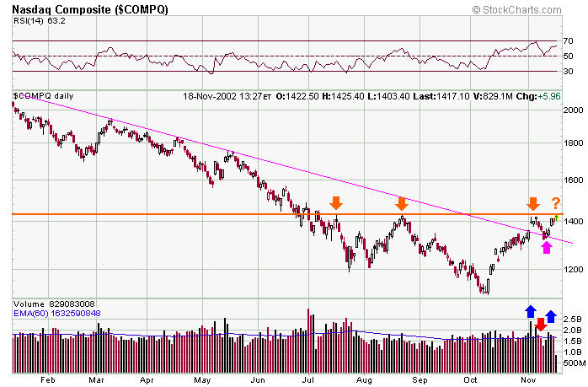This screenshot has height=387, width=588.
Task: Click the May month label
Action: [202, 380]
